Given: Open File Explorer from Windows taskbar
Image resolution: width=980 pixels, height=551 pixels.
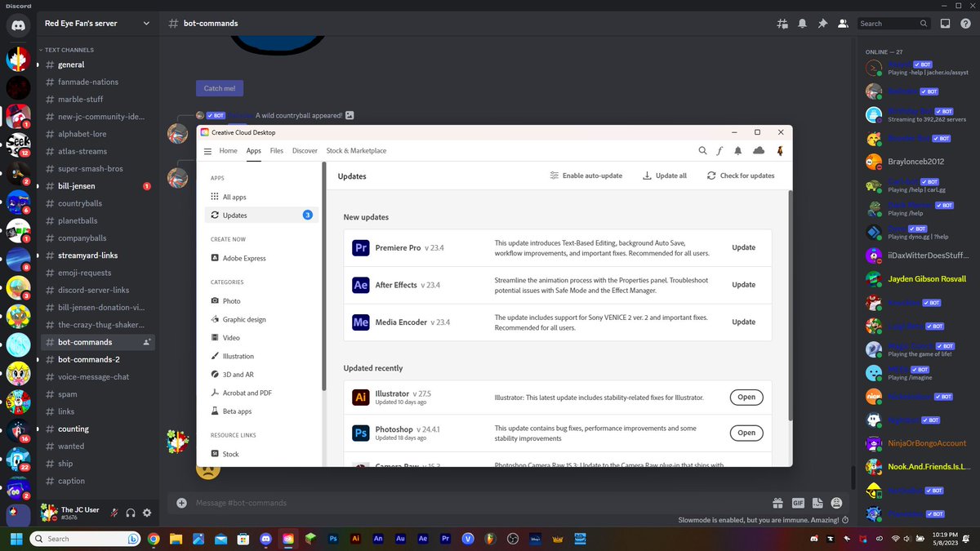Looking at the screenshot, I should click(x=176, y=539).
